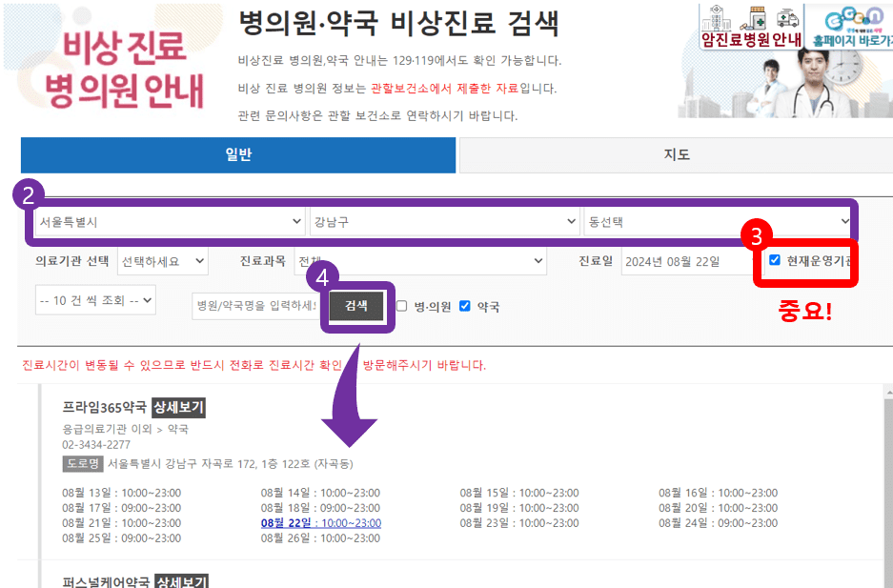This screenshot has height=588, width=893.
Task: Click the hospital building icon on the cancer hospital banner
Action: click(715, 19)
